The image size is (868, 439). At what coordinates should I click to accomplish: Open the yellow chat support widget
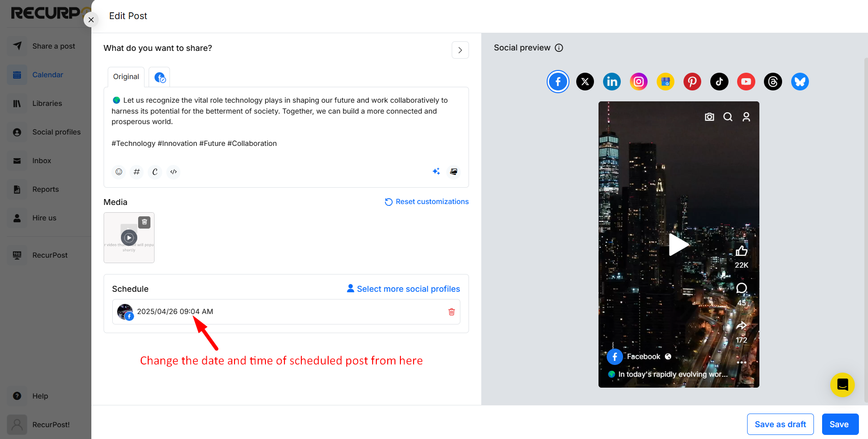point(842,385)
